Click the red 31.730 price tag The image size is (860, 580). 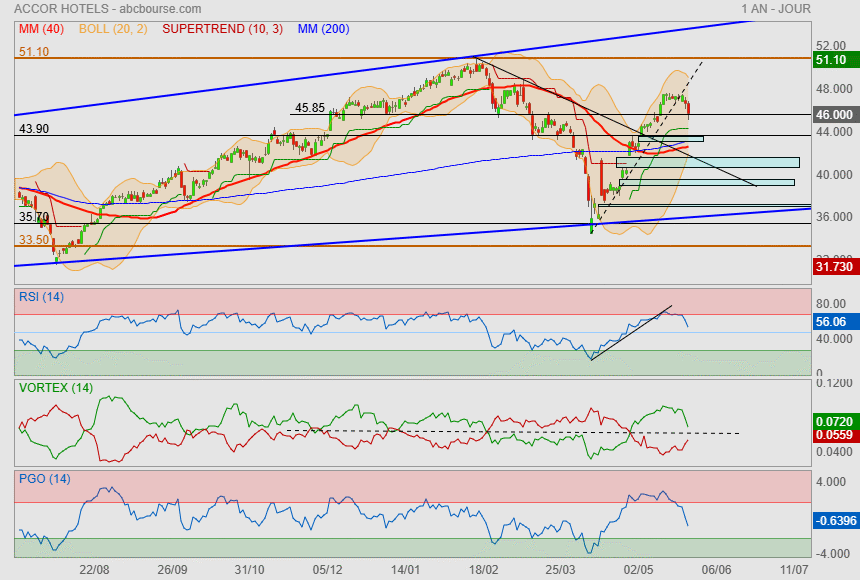click(x=836, y=267)
